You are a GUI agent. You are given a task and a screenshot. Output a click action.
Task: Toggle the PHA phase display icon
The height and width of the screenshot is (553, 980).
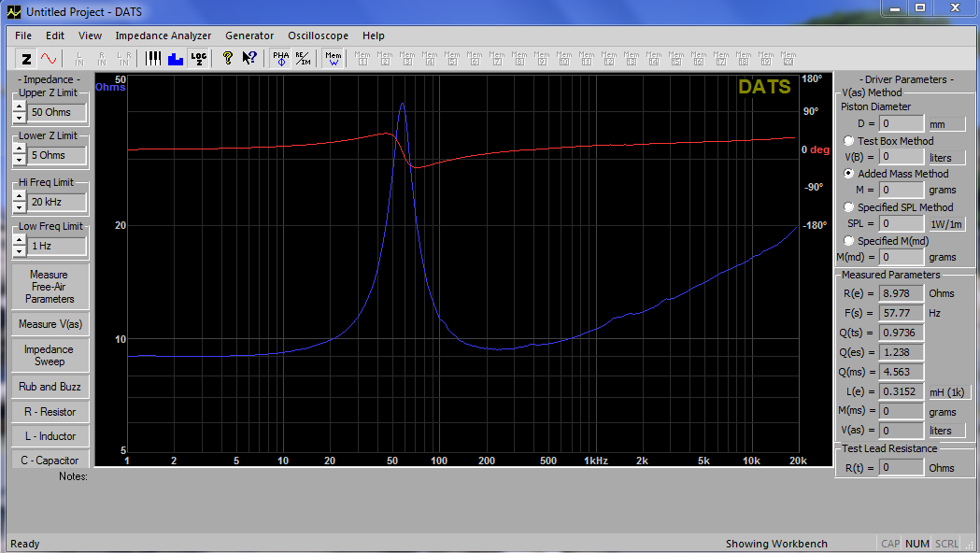pos(281,59)
